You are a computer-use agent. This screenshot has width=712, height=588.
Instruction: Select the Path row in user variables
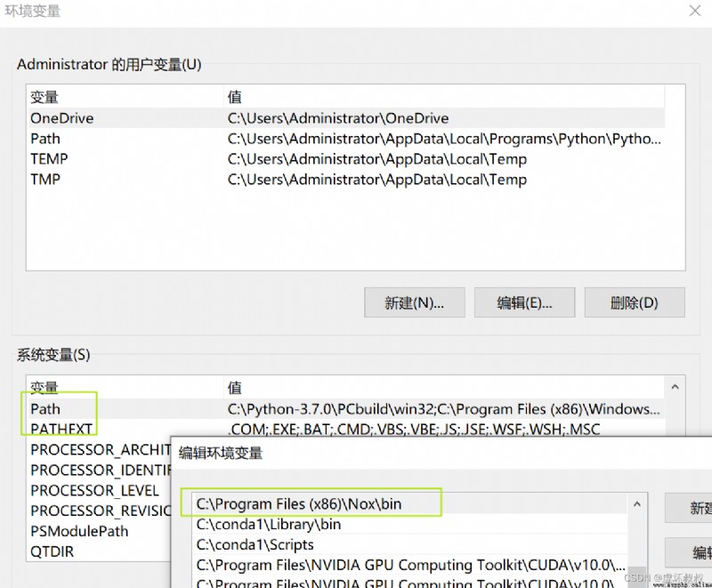(345, 139)
